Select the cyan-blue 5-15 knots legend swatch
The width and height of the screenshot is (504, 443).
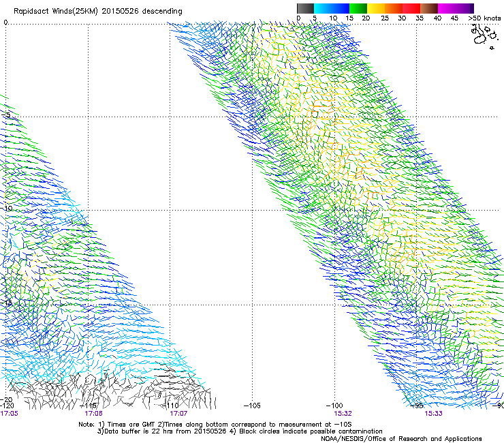tap(332, 8)
